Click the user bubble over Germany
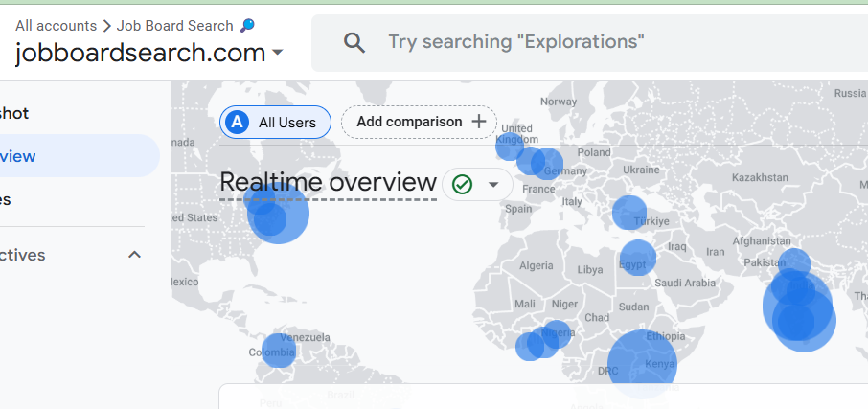 (x=547, y=164)
